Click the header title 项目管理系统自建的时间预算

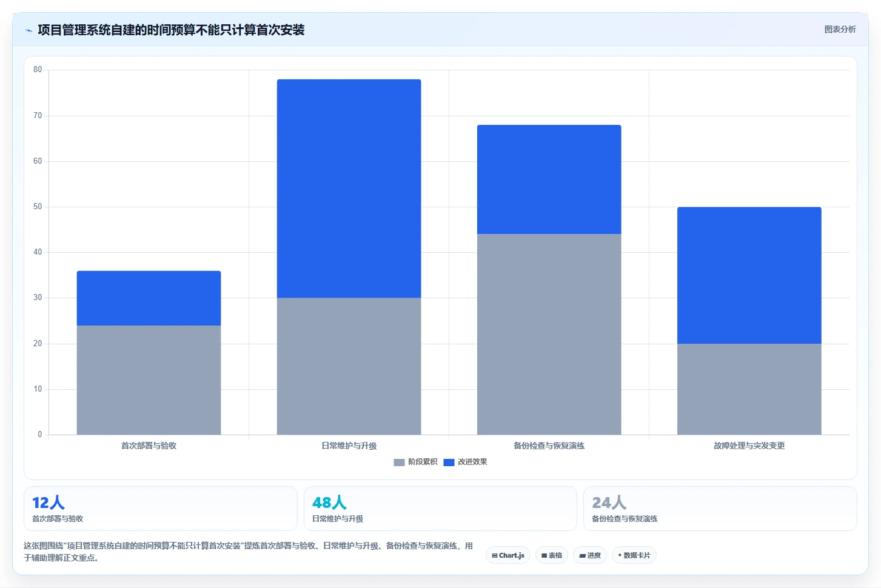click(171, 30)
